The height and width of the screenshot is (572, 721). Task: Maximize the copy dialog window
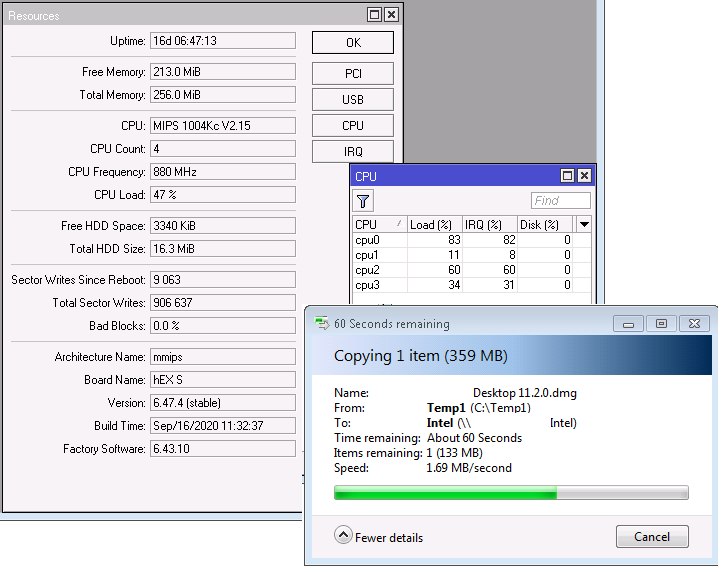click(x=661, y=324)
